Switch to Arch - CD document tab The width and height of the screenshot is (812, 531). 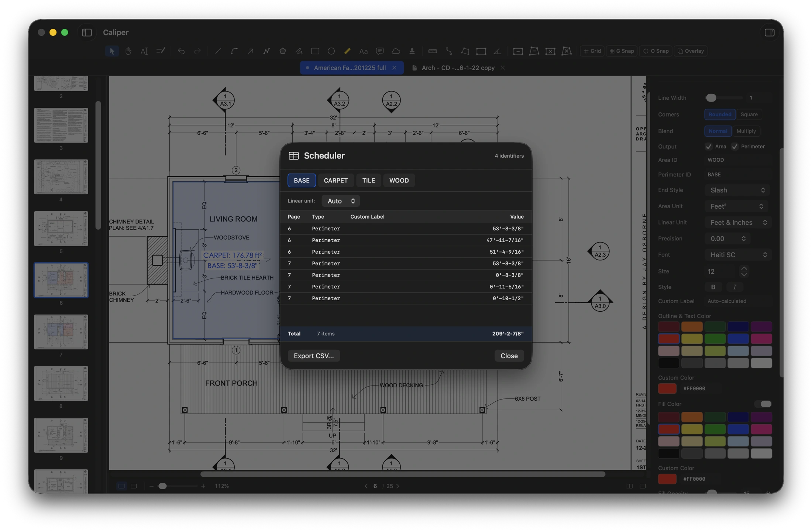click(x=458, y=68)
